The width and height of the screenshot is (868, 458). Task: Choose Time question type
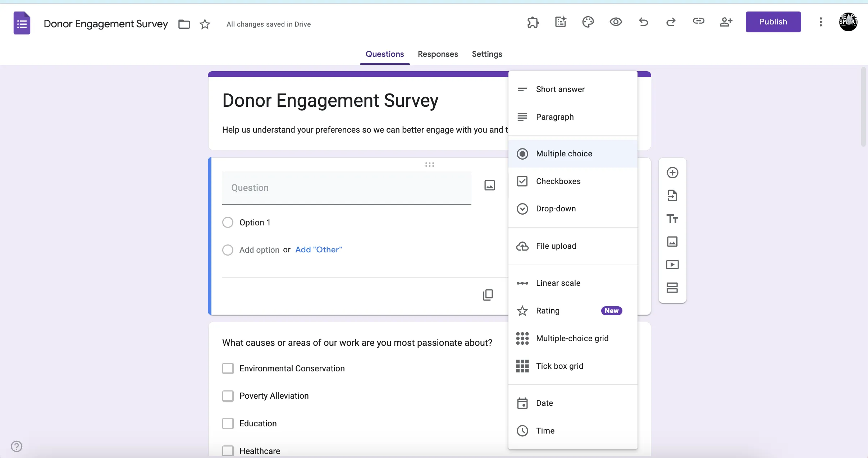[573, 431]
